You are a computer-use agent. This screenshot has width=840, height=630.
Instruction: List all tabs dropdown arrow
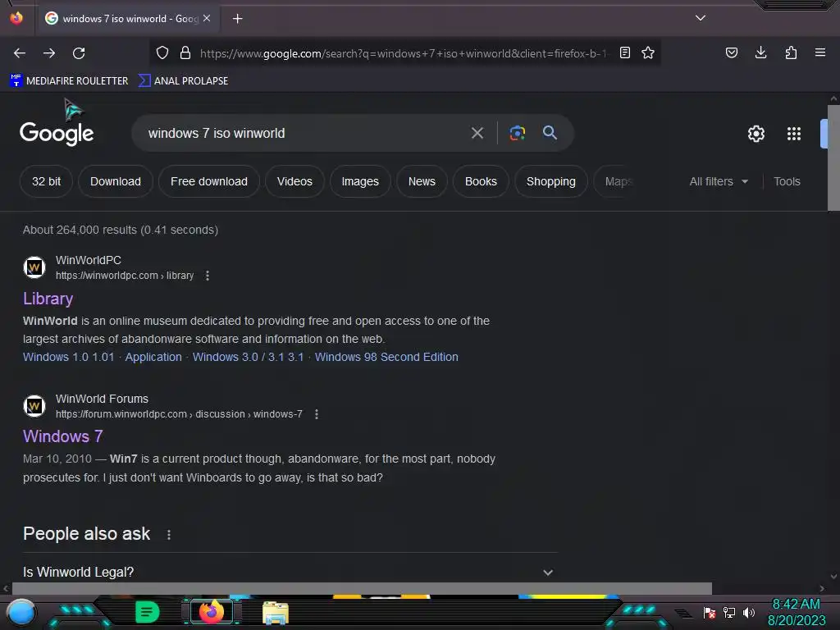tap(701, 18)
